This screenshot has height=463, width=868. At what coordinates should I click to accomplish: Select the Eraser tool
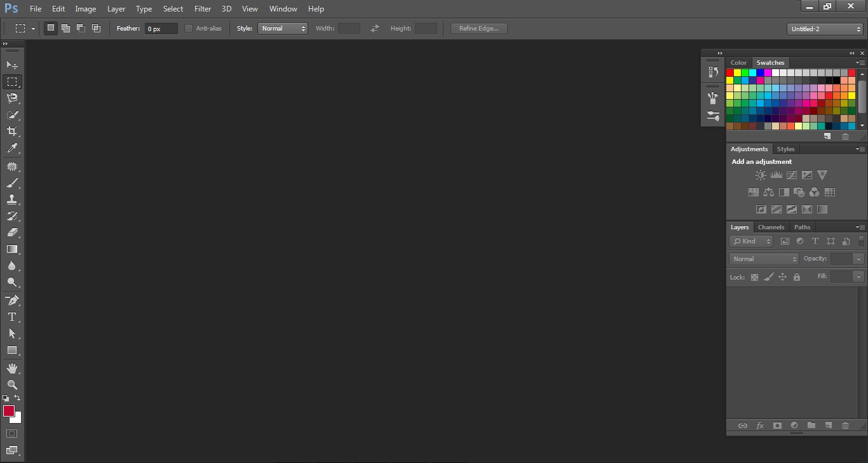(x=12, y=232)
